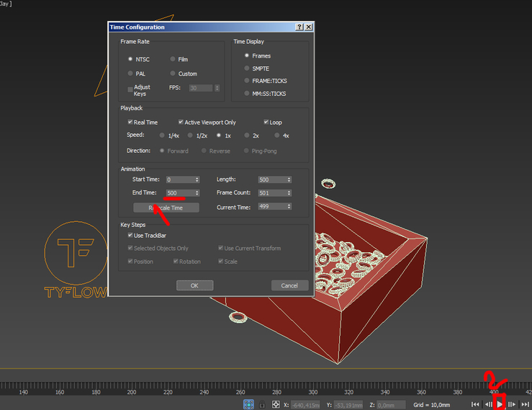Select SMPTE time display
The height and width of the screenshot is (410, 532).
tap(247, 68)
